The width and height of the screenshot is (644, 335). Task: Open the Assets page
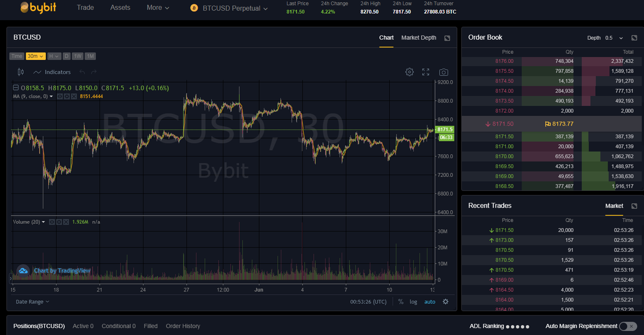coord(120,8)
